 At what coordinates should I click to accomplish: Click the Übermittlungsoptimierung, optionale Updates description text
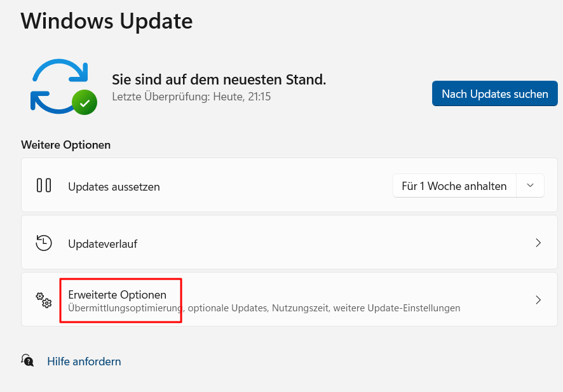pyautogui.click(x=264, y=308)
